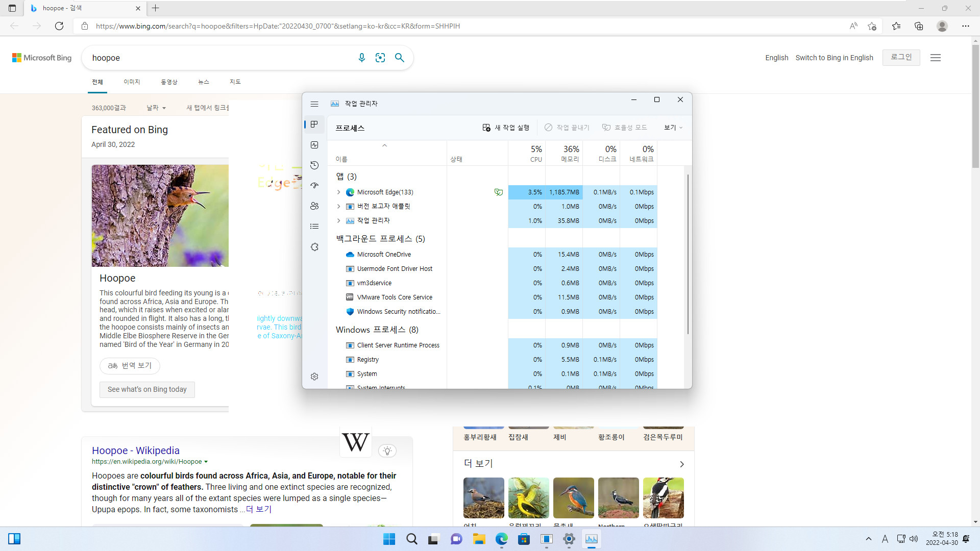Select Processes page icon in Task Manager sidebar
This screenshot has width=980, height=551.
point(314,124)
